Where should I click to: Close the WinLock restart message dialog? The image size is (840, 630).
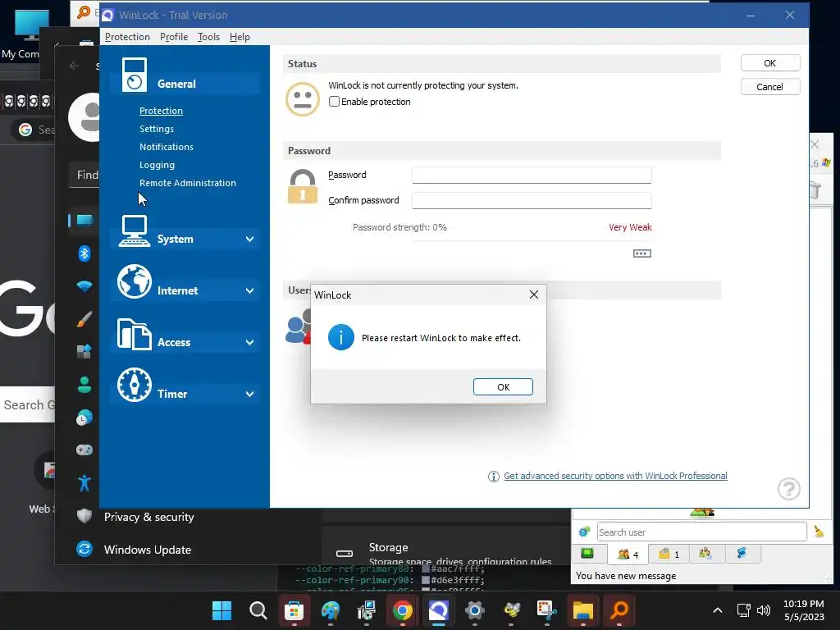coord(533,294)
